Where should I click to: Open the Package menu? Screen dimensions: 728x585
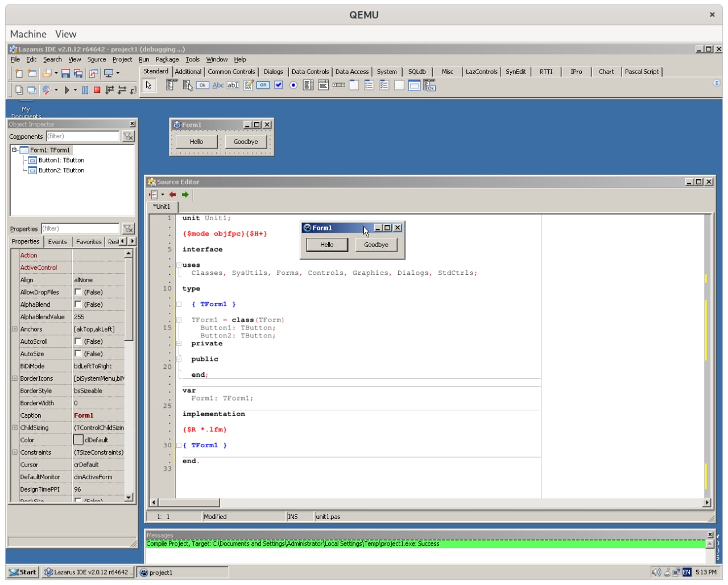click(167, 59)
